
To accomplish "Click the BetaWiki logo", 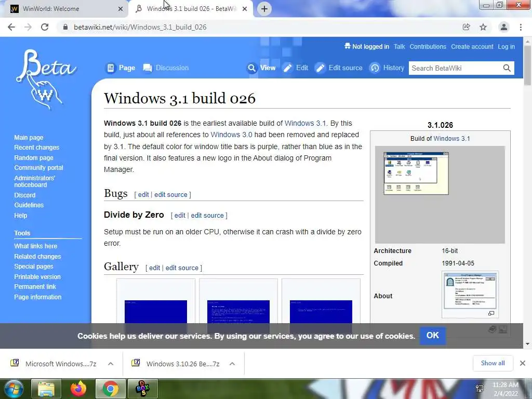I will [46, 80].
